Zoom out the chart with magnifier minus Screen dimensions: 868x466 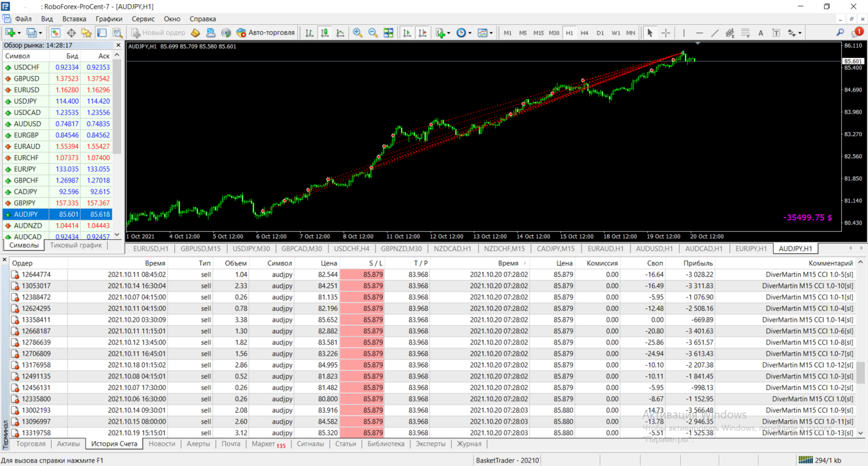point(373,32)
